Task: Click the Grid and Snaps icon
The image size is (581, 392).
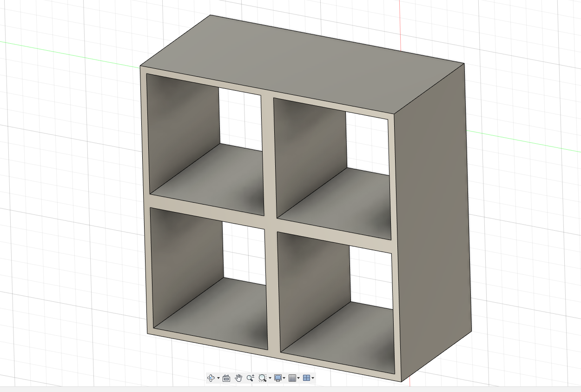Action: point(292,378)
